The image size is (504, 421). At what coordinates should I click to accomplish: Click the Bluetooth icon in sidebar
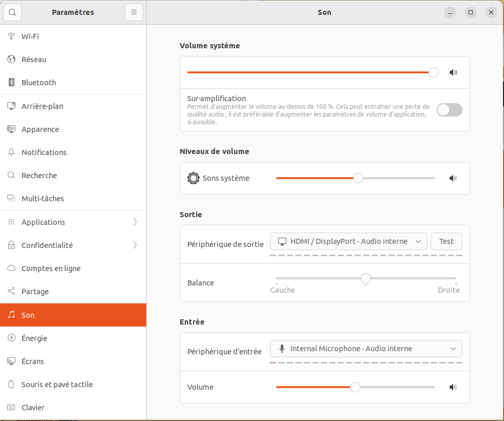[x=11, y=82]
